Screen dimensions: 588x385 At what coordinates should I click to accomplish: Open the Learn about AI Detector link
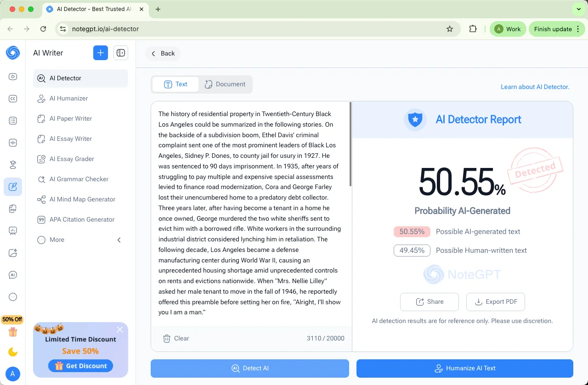pyautogui.click(x=535, y=87)
